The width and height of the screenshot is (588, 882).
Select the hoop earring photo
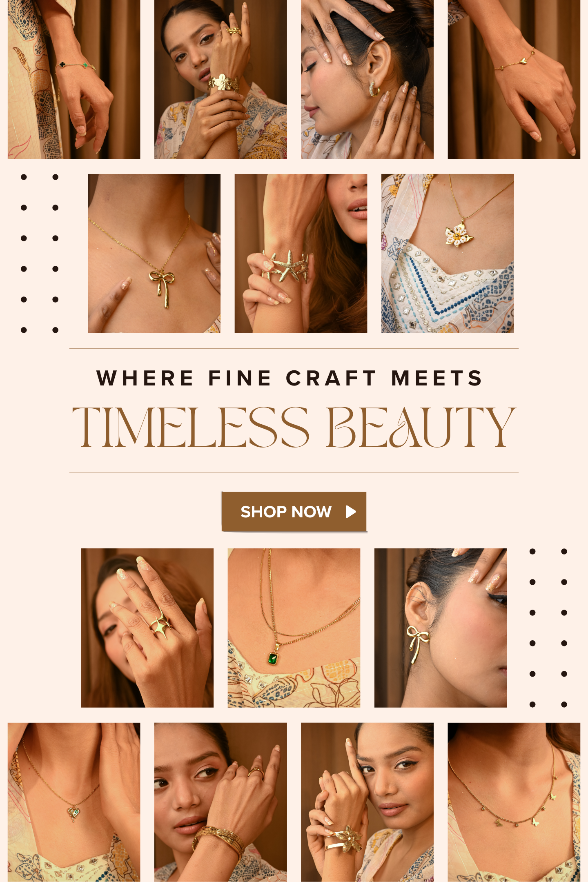(x=367, y=80)
